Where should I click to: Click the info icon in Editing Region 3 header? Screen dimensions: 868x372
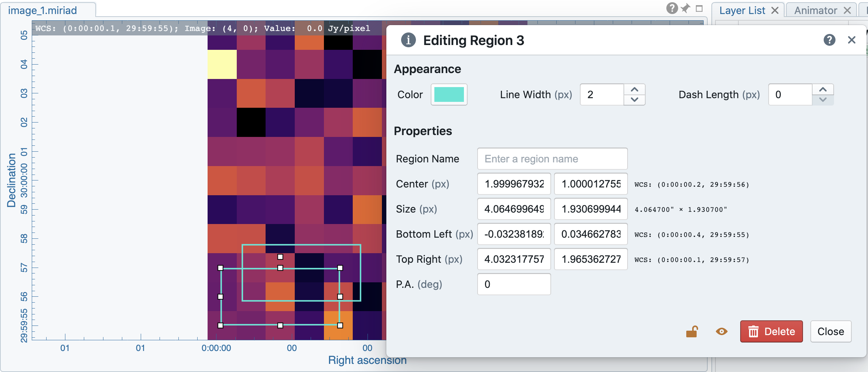click(408, 40)
